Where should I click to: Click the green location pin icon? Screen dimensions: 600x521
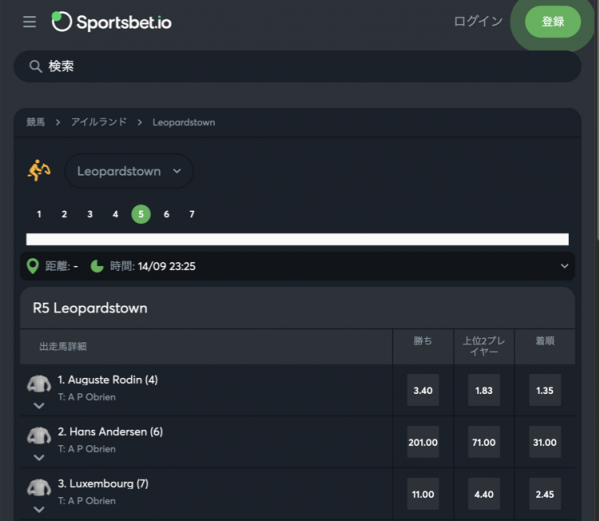coord(33,266)
